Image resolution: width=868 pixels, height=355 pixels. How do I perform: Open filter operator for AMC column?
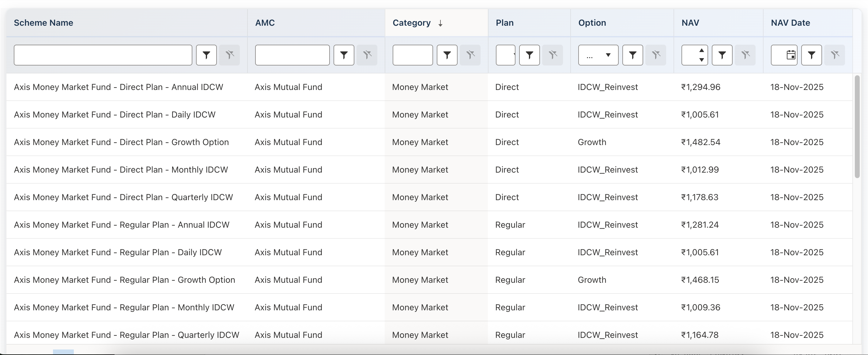(x=344, y=55)
